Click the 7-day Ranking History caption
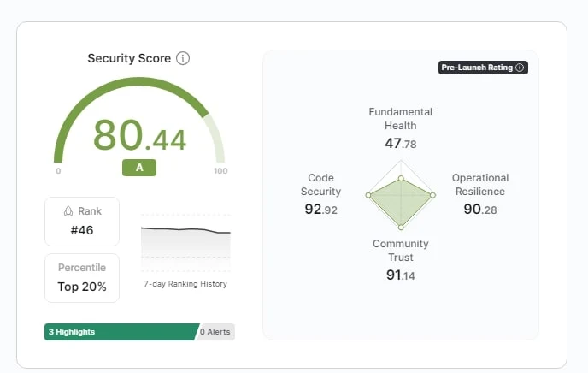588x373 pixels. click(x=185, y=284)
